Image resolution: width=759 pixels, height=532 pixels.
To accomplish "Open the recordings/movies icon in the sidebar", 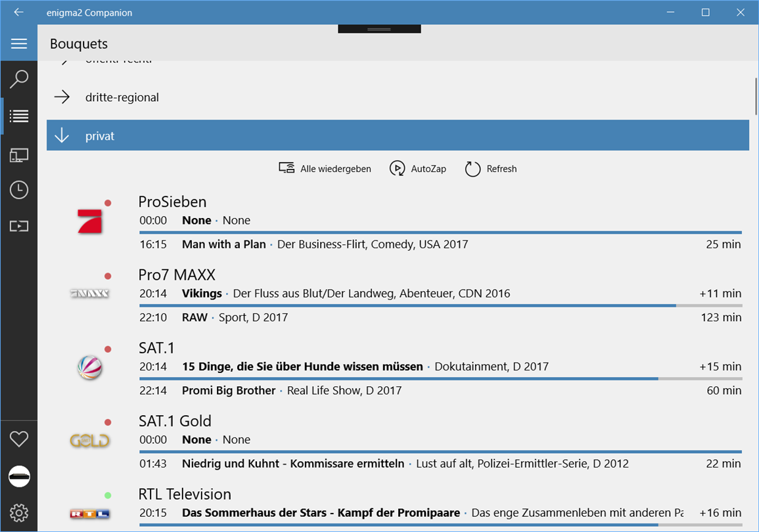I will pos(19,226).
